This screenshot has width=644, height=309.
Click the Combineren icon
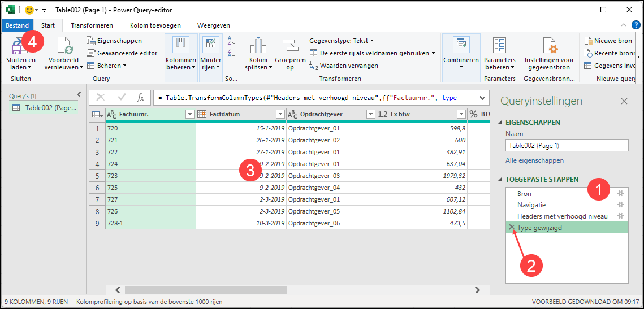(461, 45)
